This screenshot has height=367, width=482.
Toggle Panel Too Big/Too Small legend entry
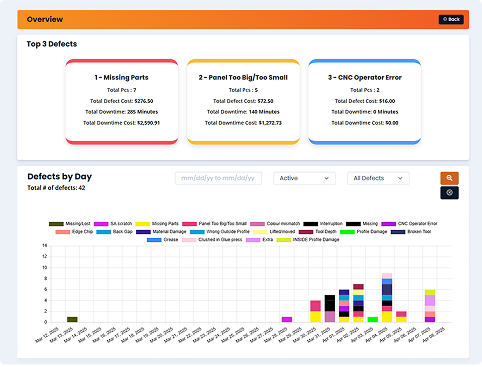pyautogui.click(x=214, y=224)
